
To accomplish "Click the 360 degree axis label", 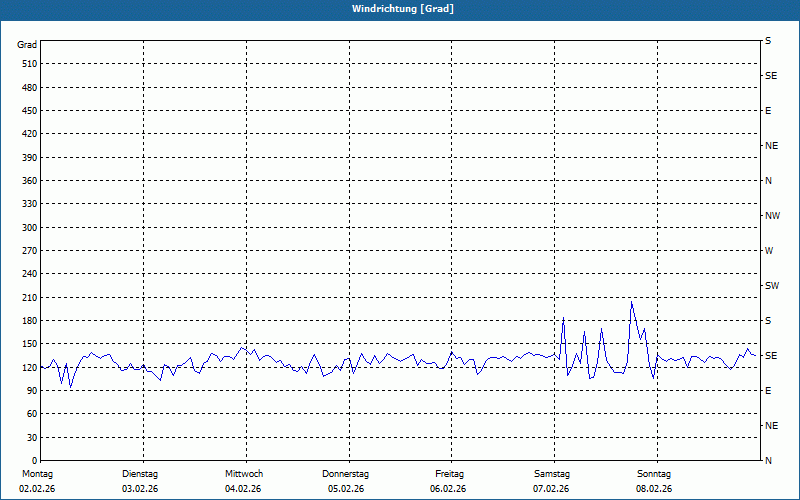I will tap(28, 181).
